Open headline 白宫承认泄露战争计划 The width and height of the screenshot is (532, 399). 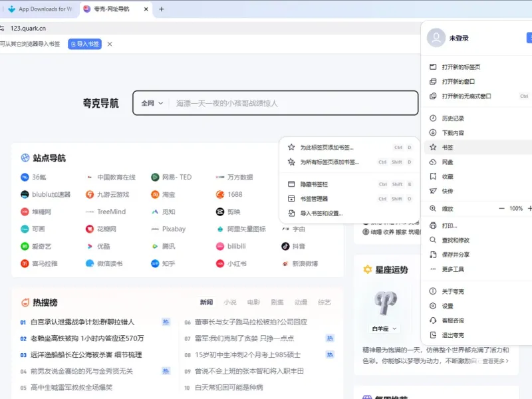pos(82,322)
